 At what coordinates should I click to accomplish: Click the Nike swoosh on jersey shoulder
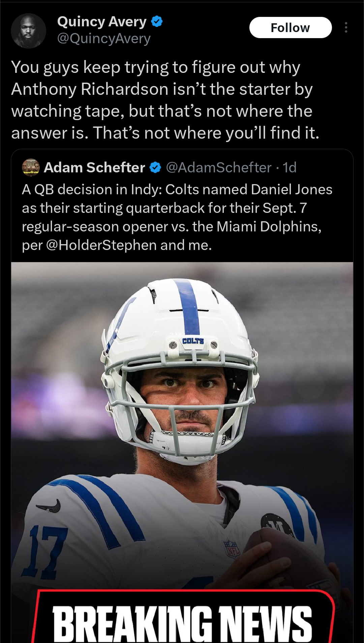click(50, 506)
